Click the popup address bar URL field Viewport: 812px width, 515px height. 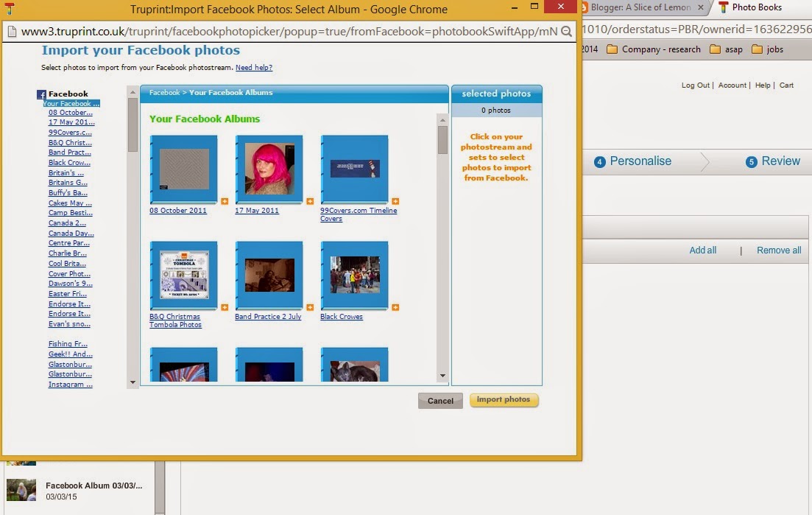[x=289, y=32]
